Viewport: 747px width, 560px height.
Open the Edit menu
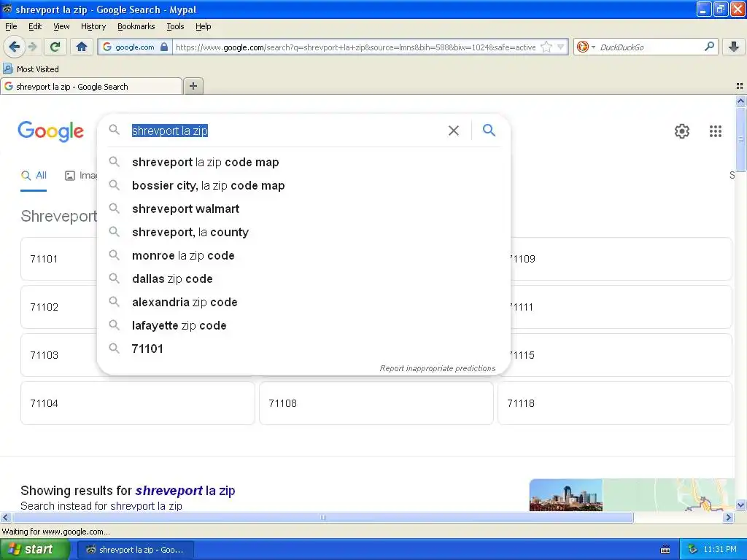[x=35, y=26]
